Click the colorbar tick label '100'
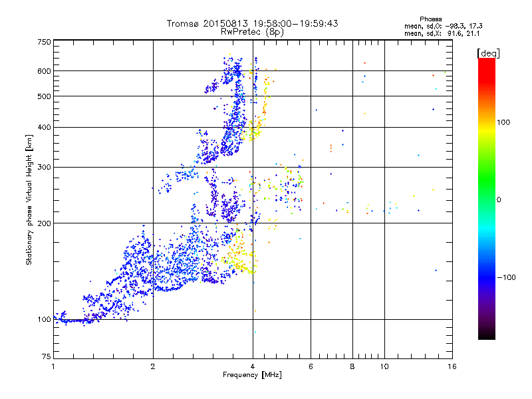This screenshot has width=532, height=399. [x=503, y=122]
